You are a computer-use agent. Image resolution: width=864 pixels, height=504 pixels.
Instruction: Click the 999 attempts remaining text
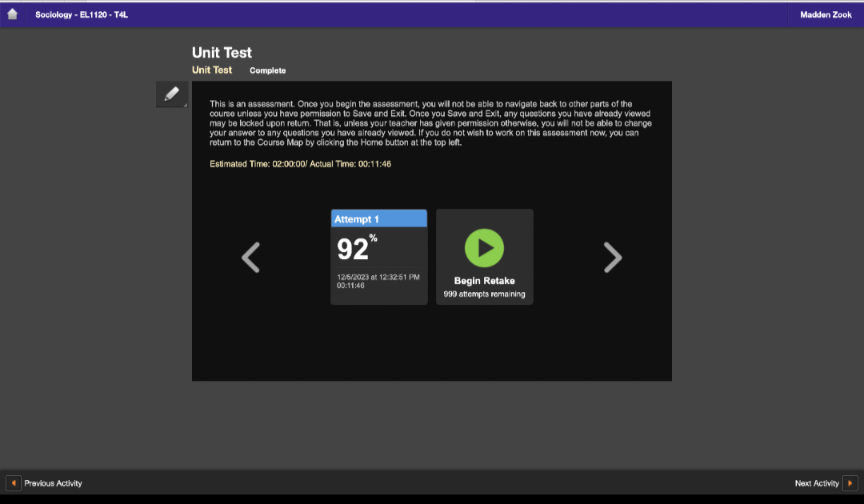(x=484, y=294)
